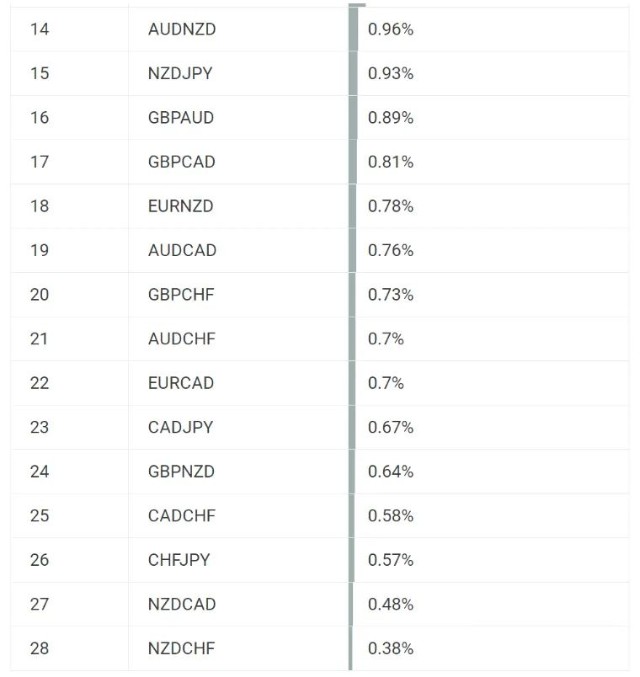Click the NZDCHF pair name
The height and width of the screenshot is (677, 640).
(181, 648)
